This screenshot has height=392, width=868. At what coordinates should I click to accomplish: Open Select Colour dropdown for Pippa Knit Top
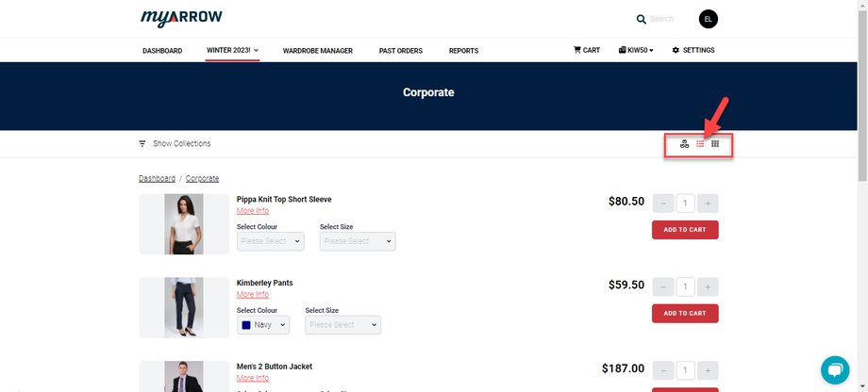click(271, 241)
